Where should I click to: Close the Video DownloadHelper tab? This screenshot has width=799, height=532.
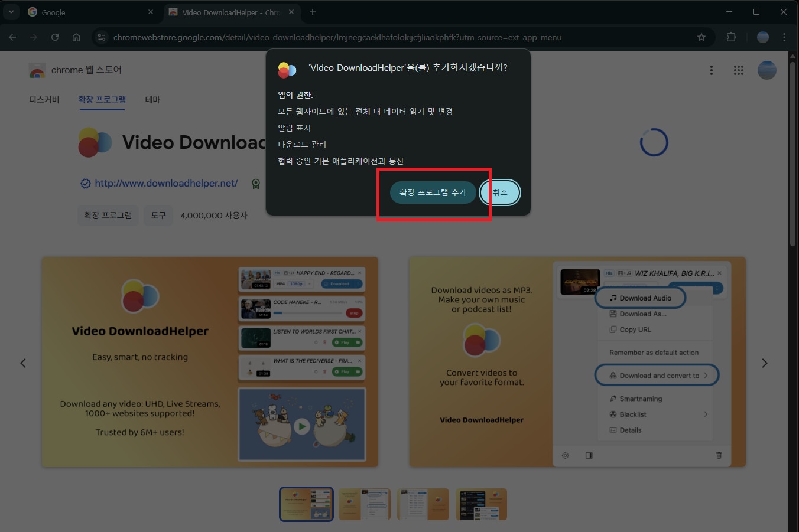pos(291,12)
